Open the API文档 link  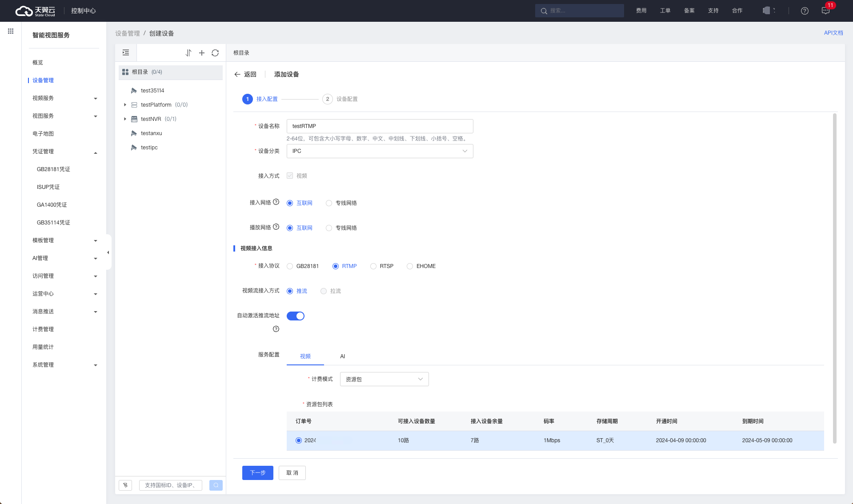coord(833,33)
